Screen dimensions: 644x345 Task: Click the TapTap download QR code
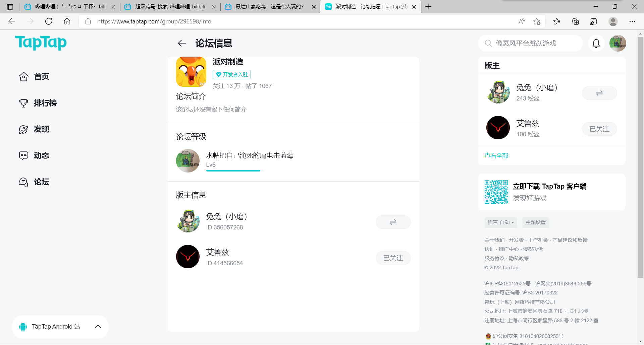click(x=496, y=192)
